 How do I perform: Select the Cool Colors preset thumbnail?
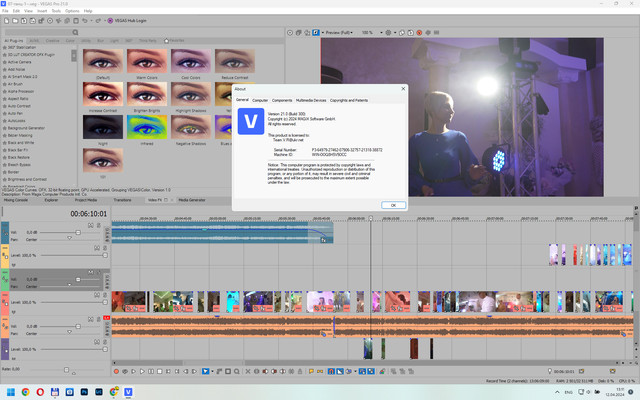click(x=191, y=61)
